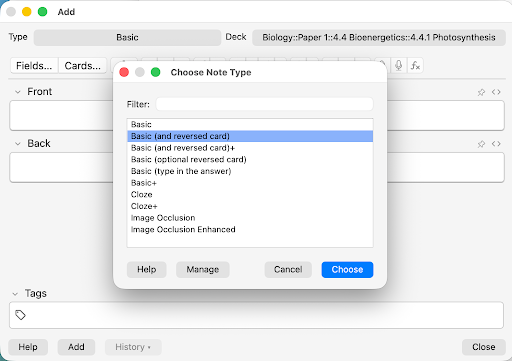Collapse the Front field section

(18, 92)
